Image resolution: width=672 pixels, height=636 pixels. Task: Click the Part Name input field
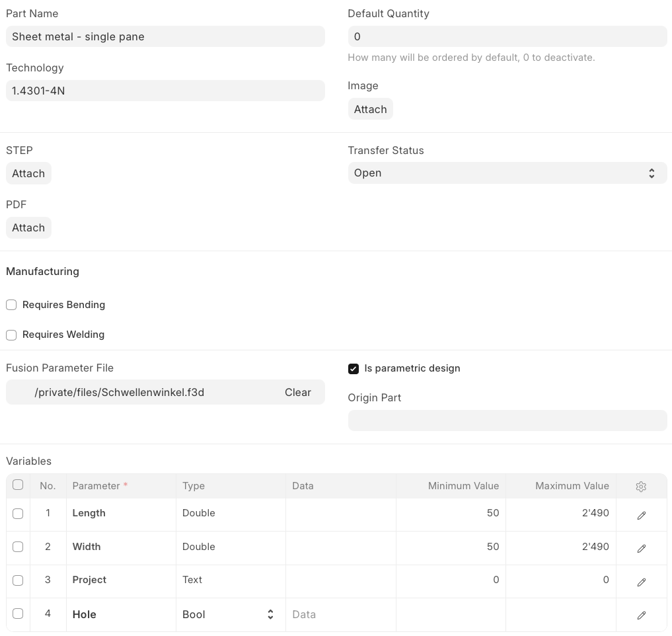(x=165, y=36)
